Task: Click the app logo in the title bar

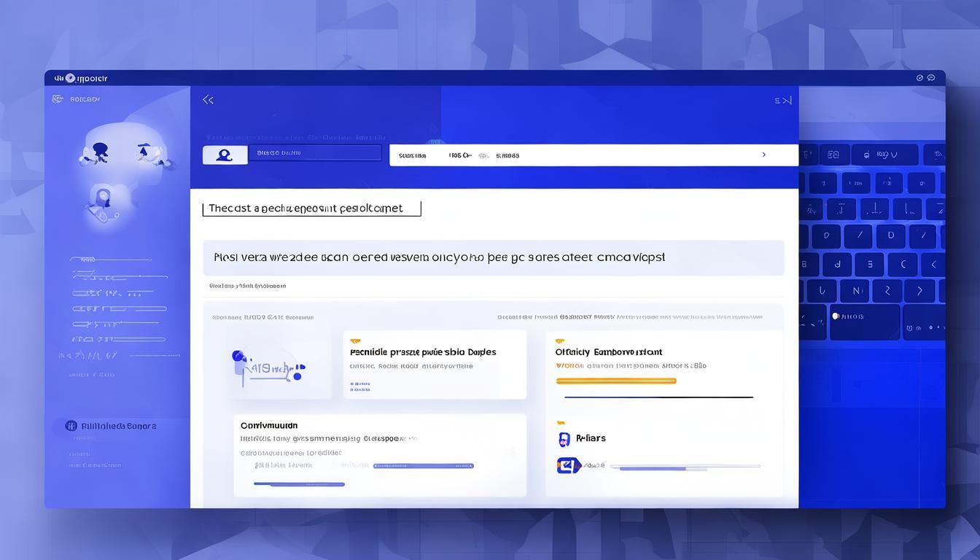Action: pos(70,78)
